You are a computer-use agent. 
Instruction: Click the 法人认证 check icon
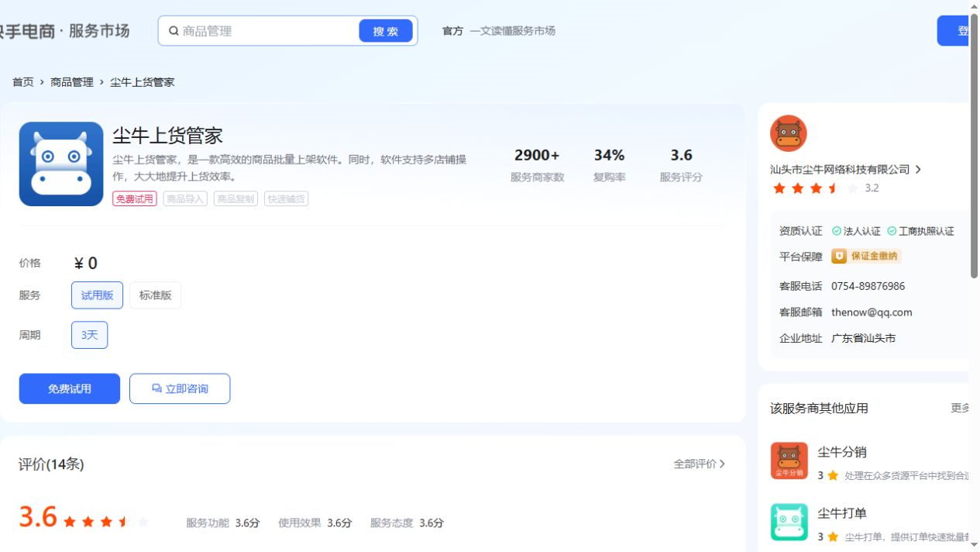(x=837, y=231)
